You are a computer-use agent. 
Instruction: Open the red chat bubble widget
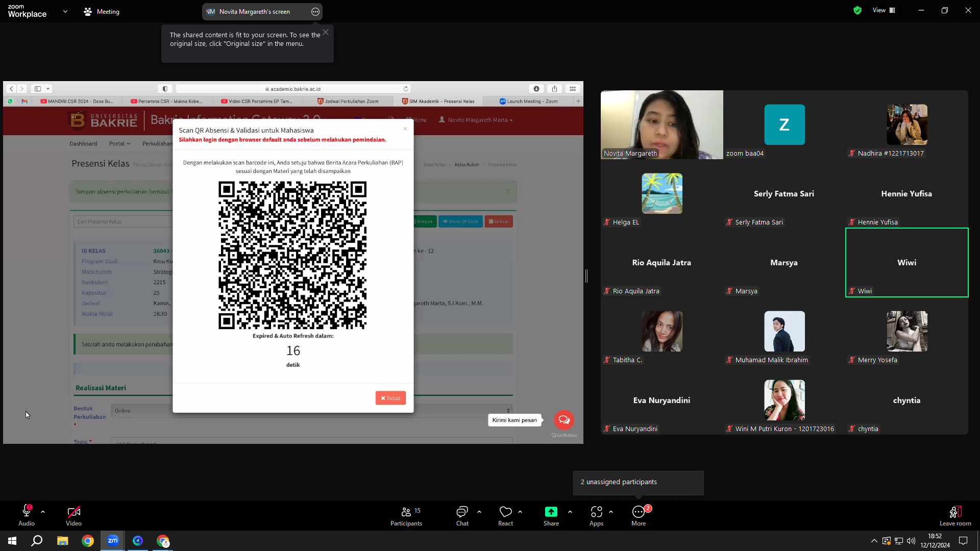[x=564, y=420]
